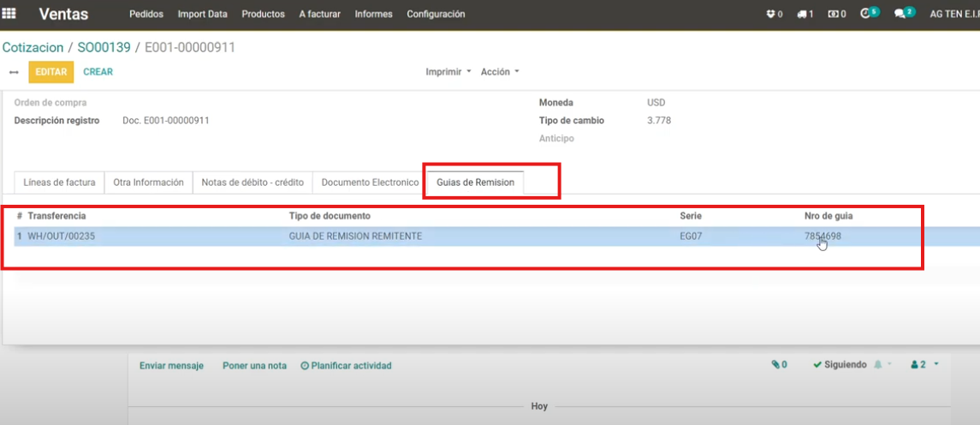Expand the Imprimir dropdown
Screen dimensions: 980x425
coord(448,72)
